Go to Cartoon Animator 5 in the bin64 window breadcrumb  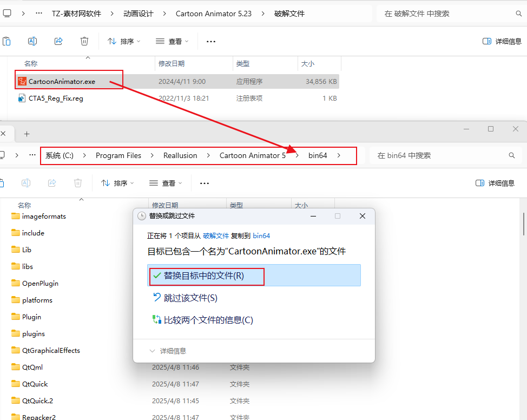253,155
